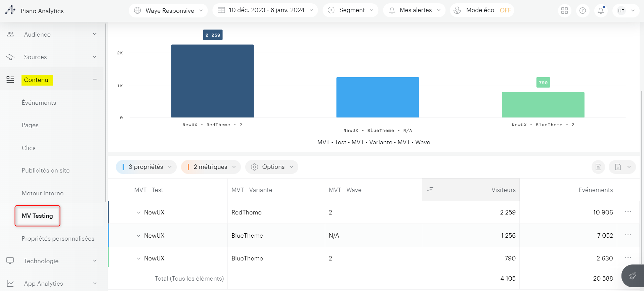Image resolution: width=644 pixels, height=291 pixels.
Task: Open the Mes alertes button
Action: [414, 10]
